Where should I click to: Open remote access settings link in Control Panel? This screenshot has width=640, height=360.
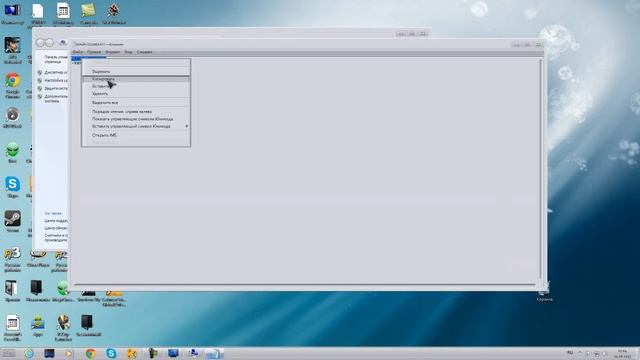[56, 80]
